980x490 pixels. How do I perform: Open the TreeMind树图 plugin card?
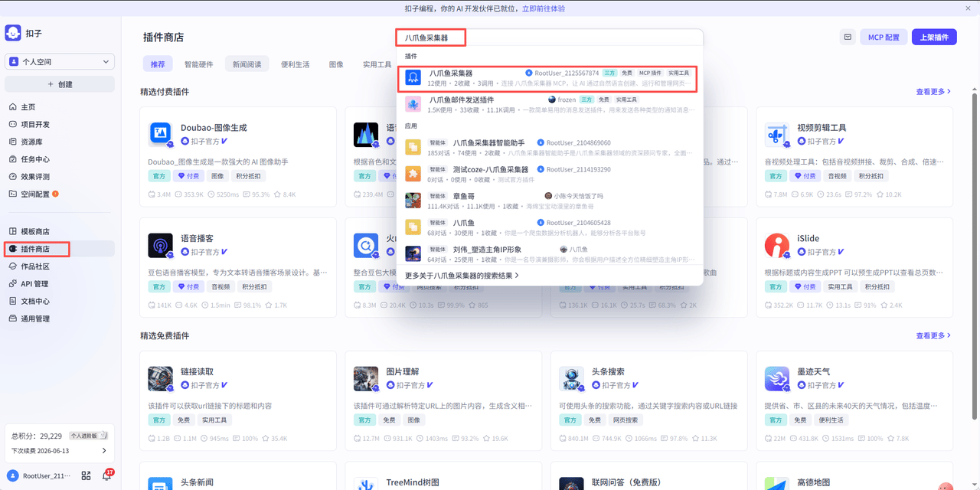pyautogui.click(x=443, y=476)
